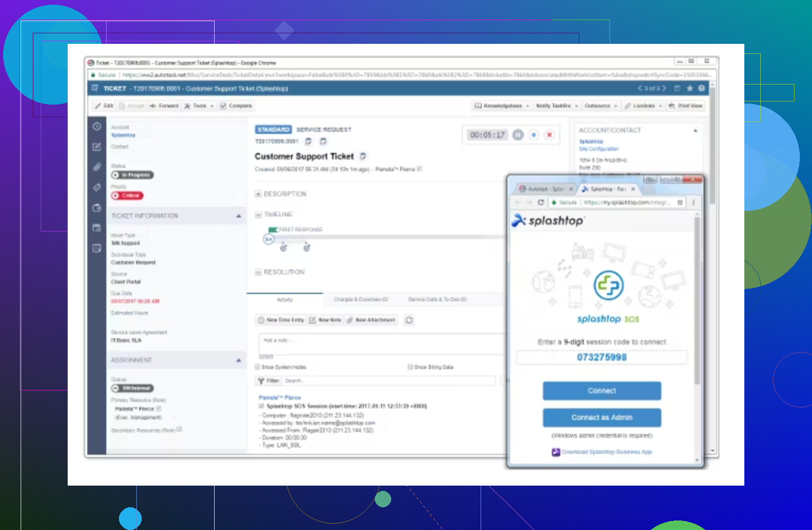Click the edit icon beside Secondary Resources

(x=180, y=429)
